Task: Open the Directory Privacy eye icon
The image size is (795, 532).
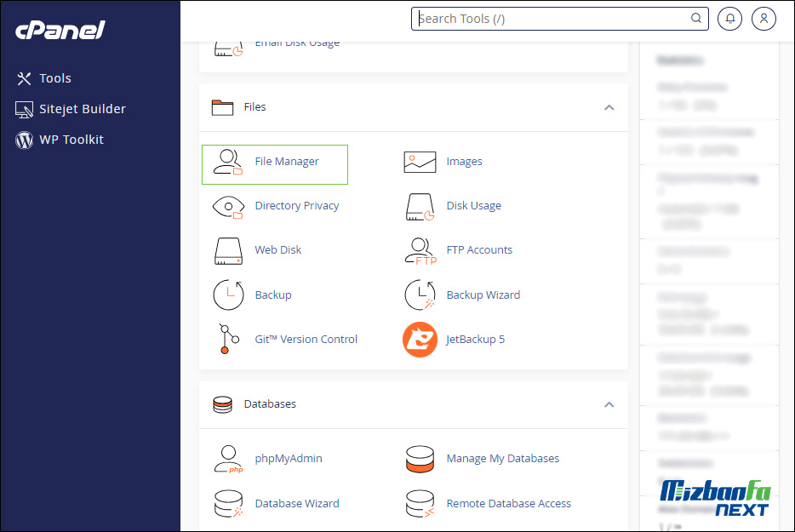Action: 227,207
